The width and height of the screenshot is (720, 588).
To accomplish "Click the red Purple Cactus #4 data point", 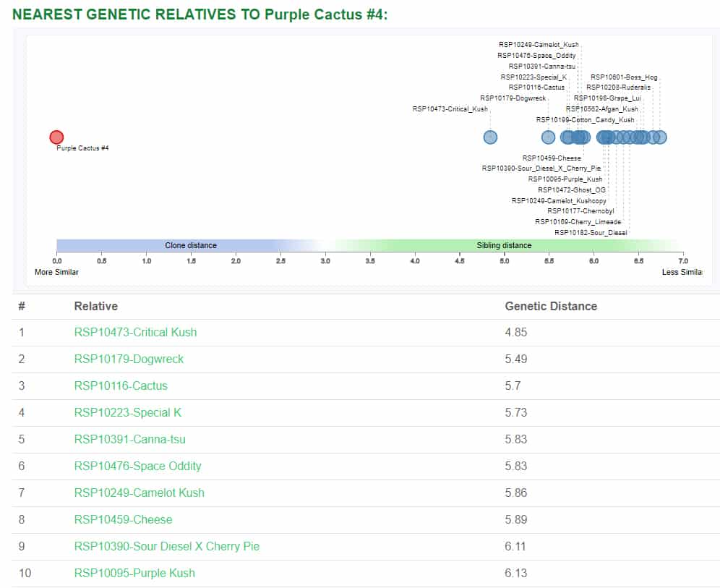I will [56, 137].
